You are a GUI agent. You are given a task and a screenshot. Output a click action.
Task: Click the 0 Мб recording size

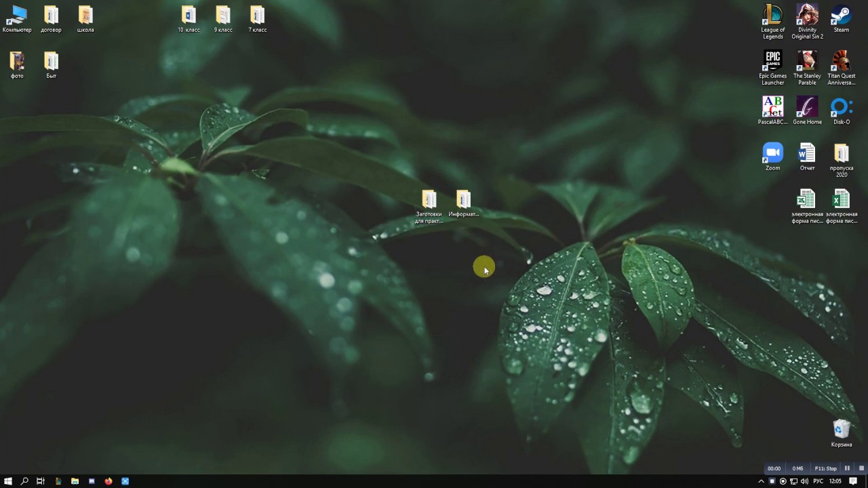click(x=797, y=468)
